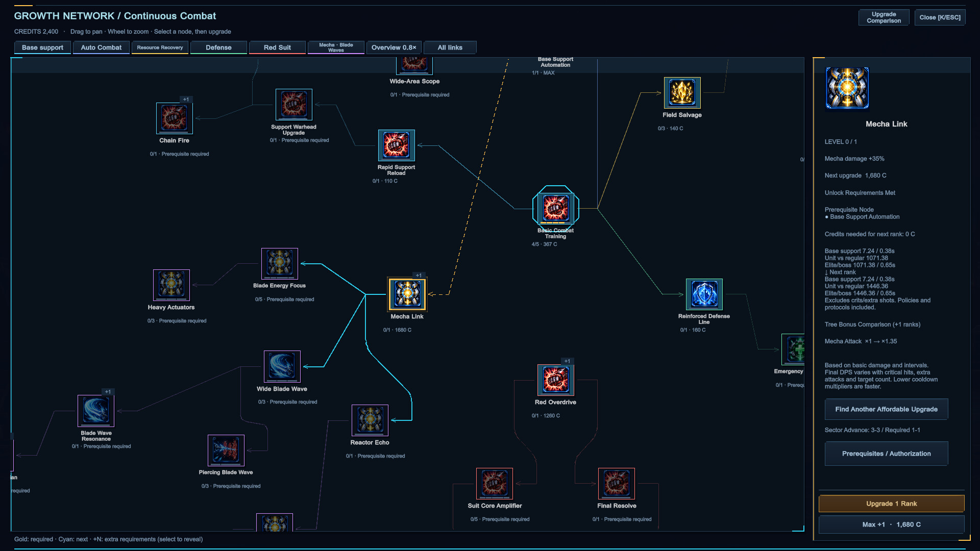Select the Red Suit tab

[x=277, y=47]
